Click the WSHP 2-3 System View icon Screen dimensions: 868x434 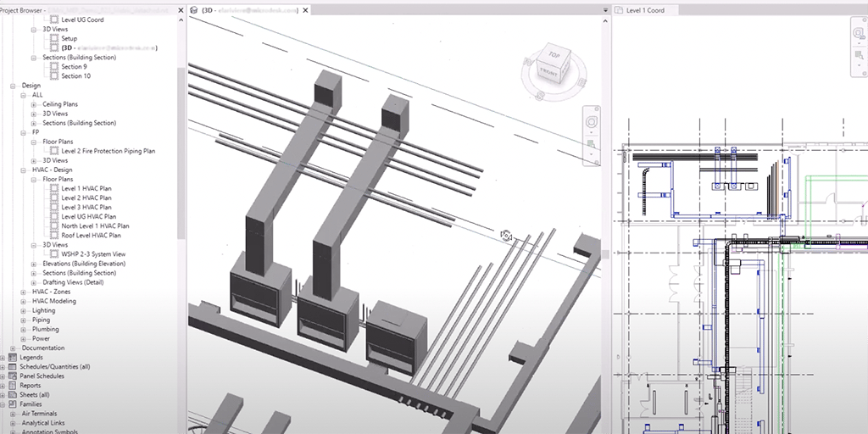(x=54, y=254)
